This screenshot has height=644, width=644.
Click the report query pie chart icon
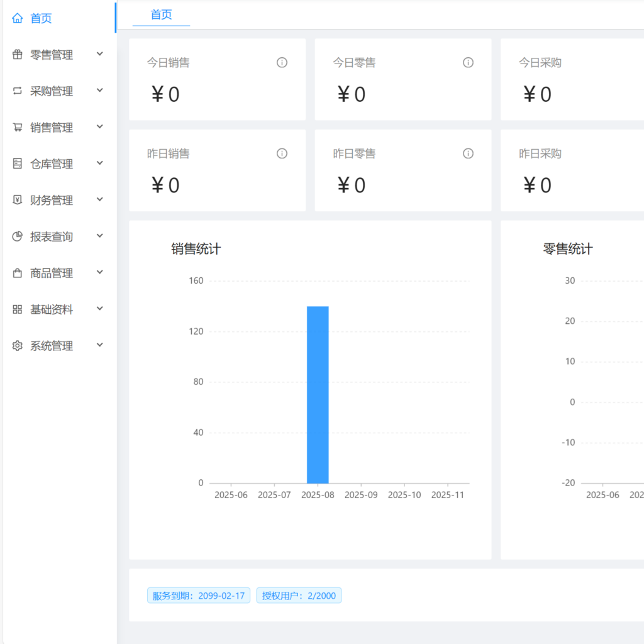pyautogui.click(x=18, y=236)
